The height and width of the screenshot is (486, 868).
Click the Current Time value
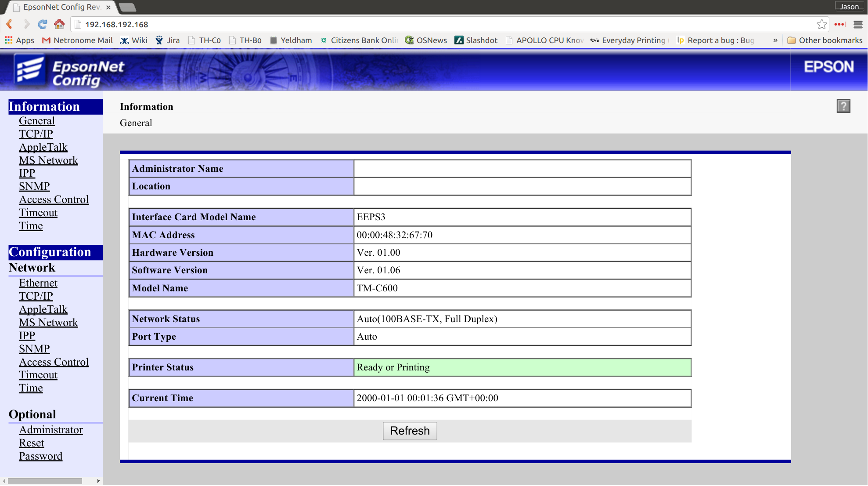(x=427, y=398)
